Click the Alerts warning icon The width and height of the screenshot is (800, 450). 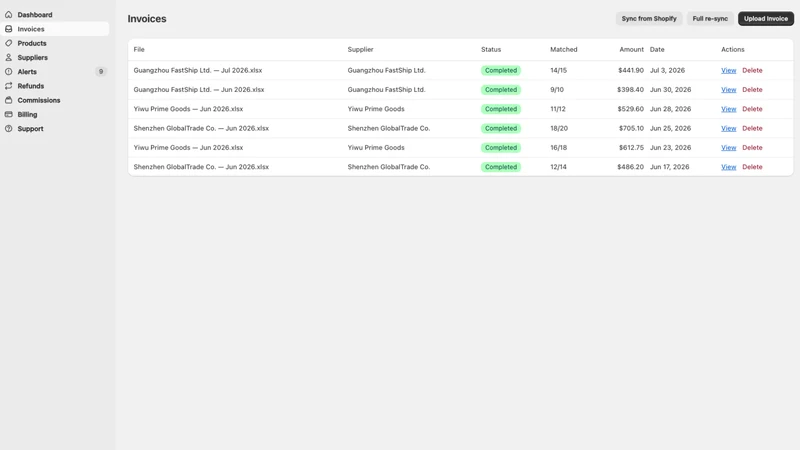pos(9,72)
